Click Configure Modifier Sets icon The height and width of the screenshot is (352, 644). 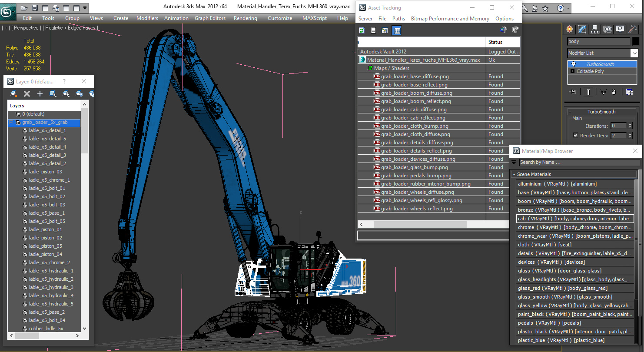pos(629,92)
